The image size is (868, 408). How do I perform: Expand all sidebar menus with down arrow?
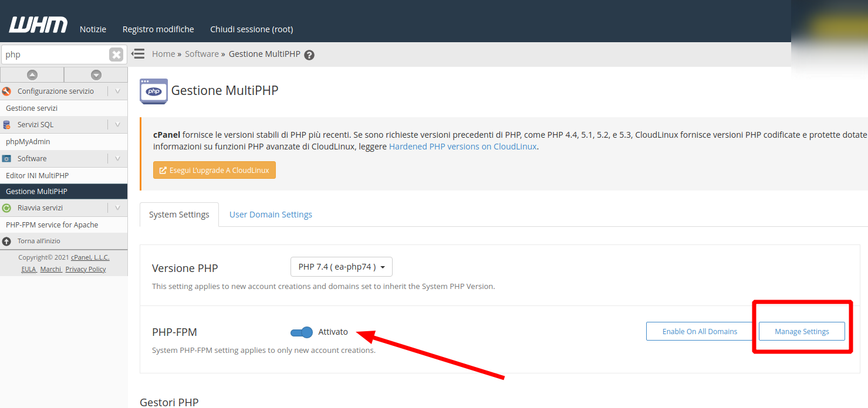click(x=96, y=74)
